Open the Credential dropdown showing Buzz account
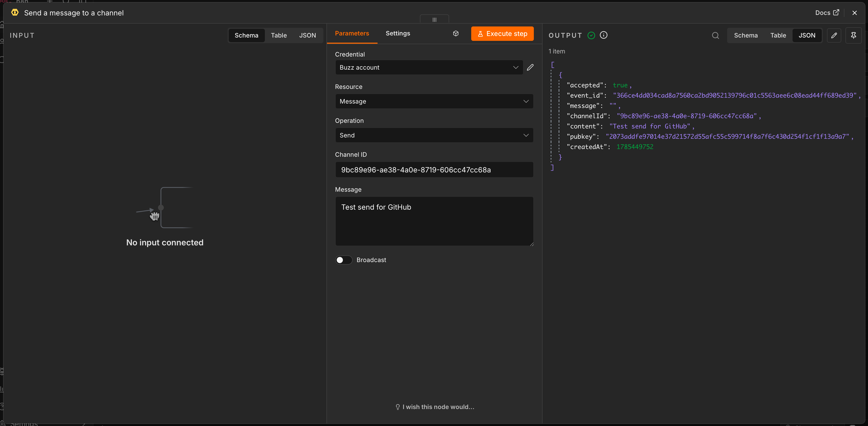 [x=429, y=68]
